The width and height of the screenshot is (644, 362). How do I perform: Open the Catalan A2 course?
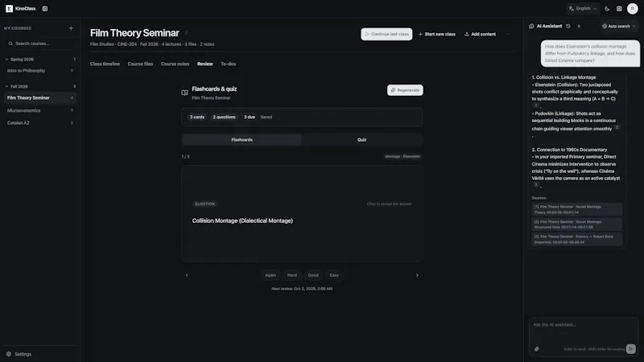tap(39, 123)
